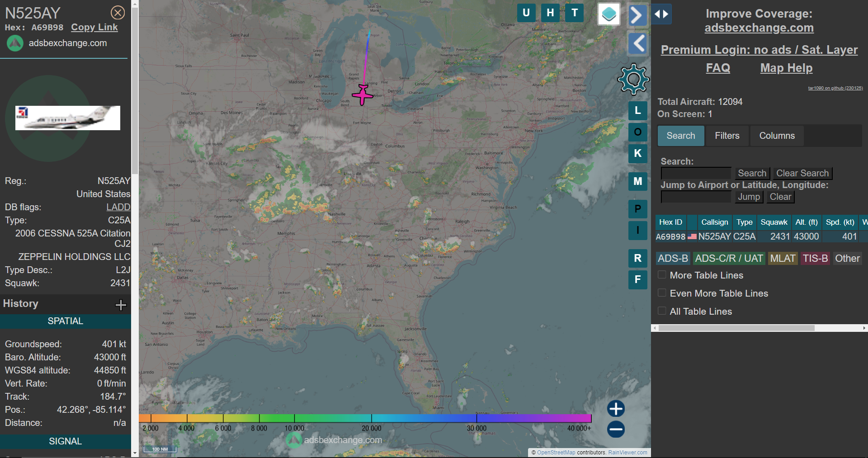
Task: Sort table by Callsign column
Action: [714, 222]
